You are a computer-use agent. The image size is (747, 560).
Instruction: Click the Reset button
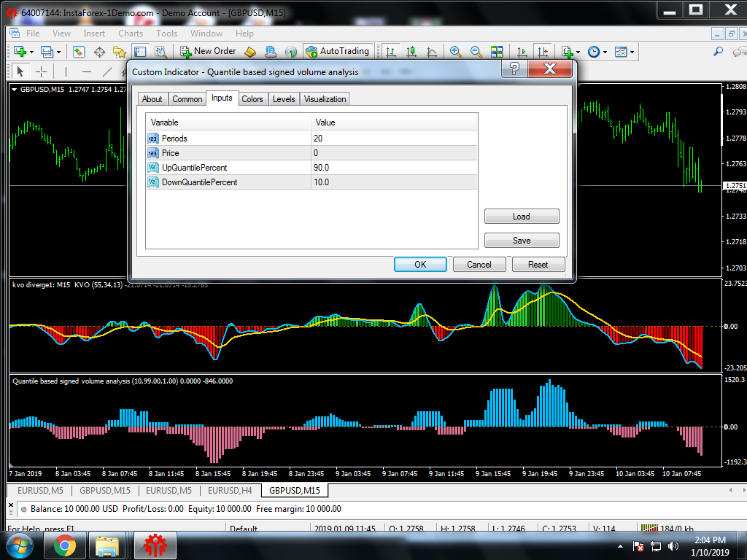(x=538, y=264)
